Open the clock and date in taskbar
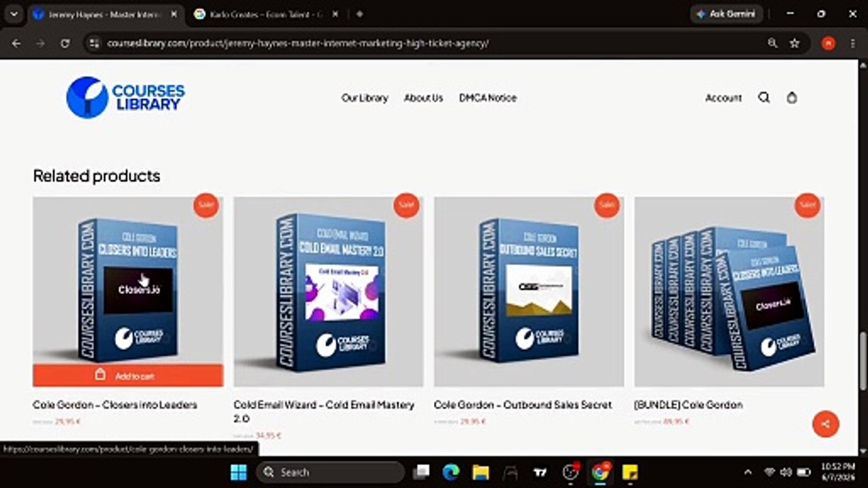Image resolution: width=868 pixels, height=488 pixels. pos(837,472)
